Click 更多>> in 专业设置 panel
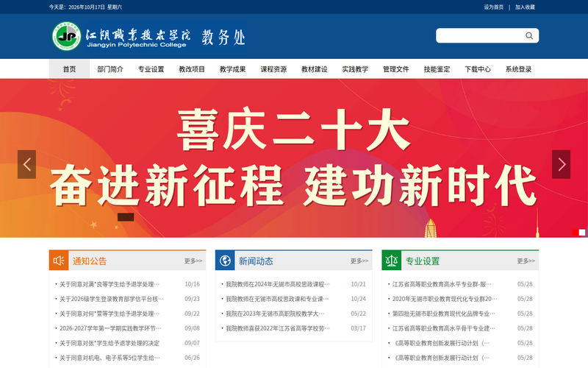This screenshot has width=588, height=368. click(526, 261)
